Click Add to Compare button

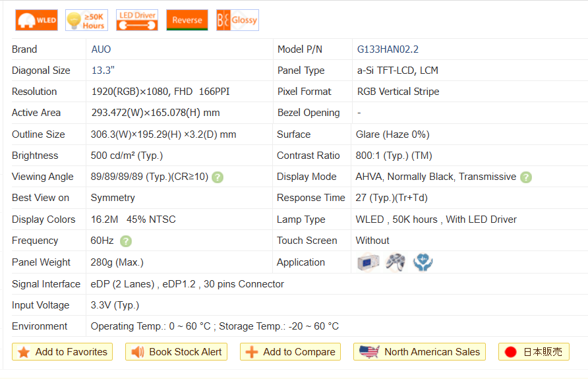pyautogui.click(x=290, y=352)
